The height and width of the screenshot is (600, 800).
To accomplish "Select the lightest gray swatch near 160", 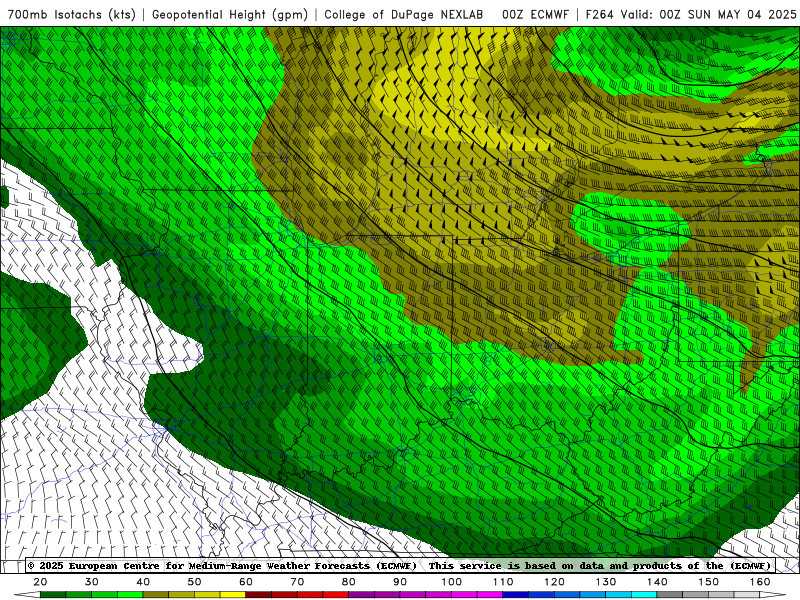I will coord(746,595).
